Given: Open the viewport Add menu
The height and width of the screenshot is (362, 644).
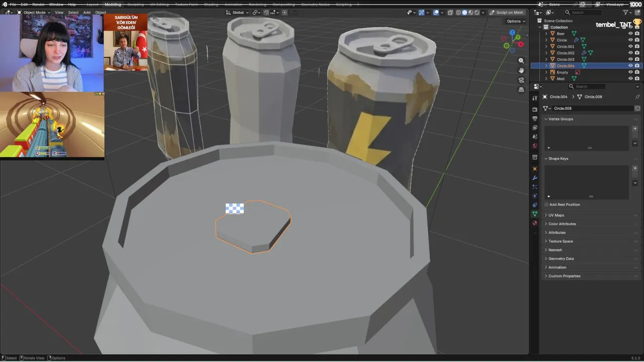Looking at the screenshot, I should point(87,13).
